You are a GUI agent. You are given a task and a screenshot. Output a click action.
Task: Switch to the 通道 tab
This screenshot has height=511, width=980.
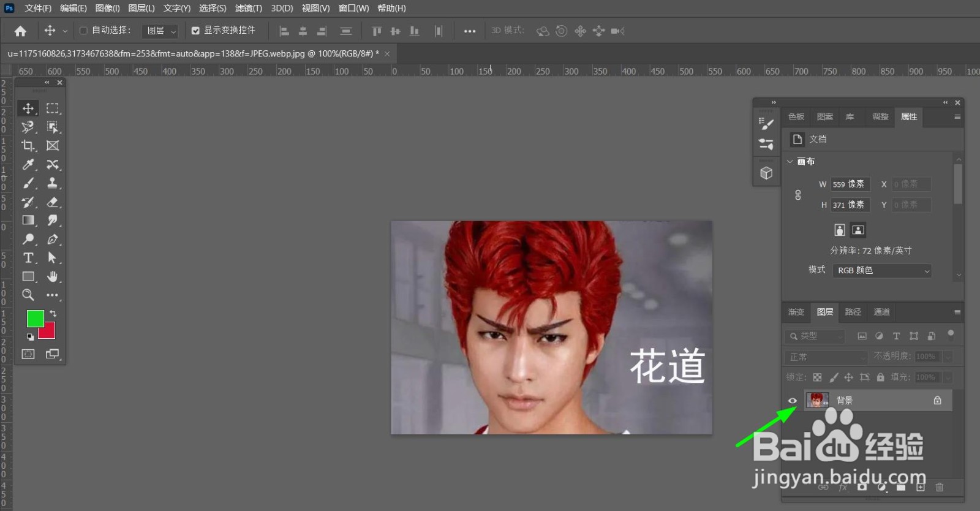881,312
